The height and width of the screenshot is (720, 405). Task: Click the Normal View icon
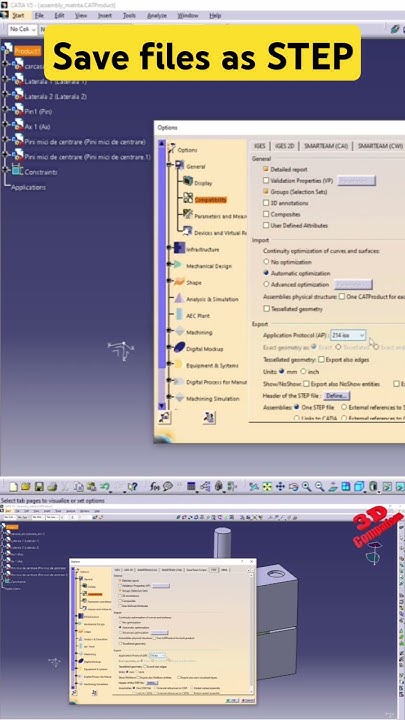pyautogui.click(x=333, y=486)
